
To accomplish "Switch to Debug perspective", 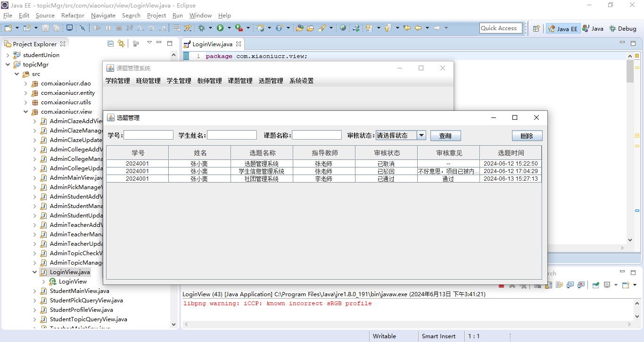I will [x=623, y=28].
